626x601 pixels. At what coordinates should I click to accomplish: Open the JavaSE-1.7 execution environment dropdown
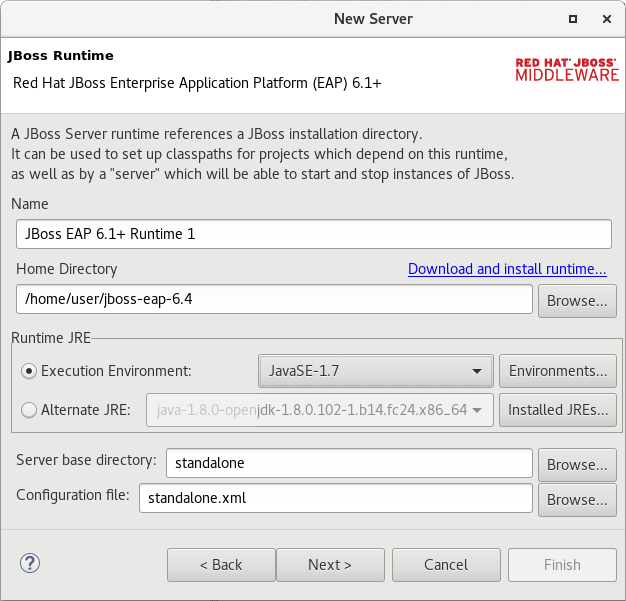tap(376, 371)
